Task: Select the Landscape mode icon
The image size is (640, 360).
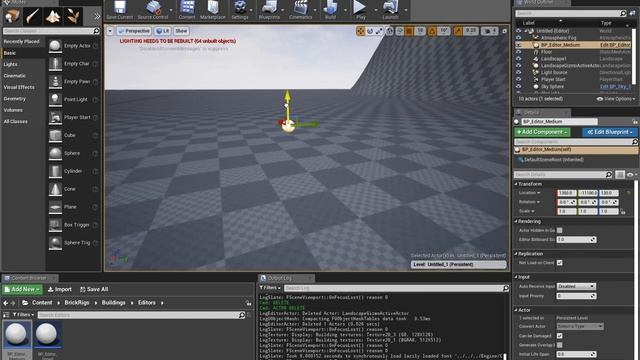Action: pyautogui.click(x=53, y=16)
